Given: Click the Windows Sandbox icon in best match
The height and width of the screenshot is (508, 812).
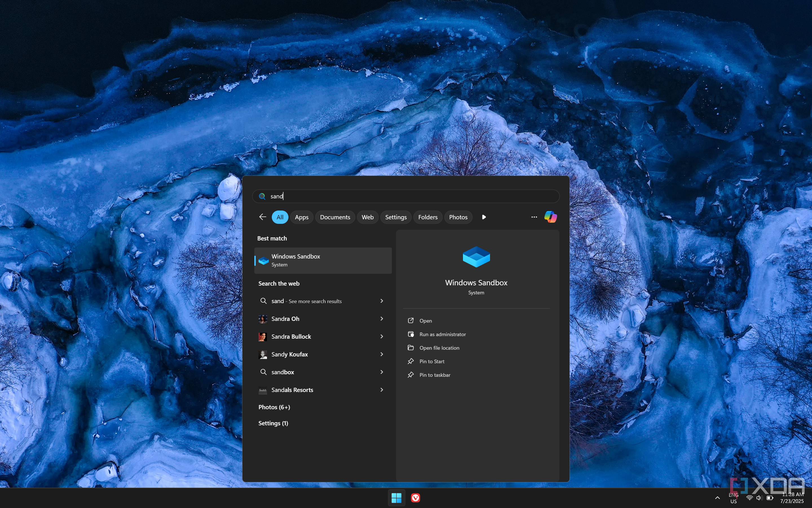Looking at the screenshot, I should [263, 261].
